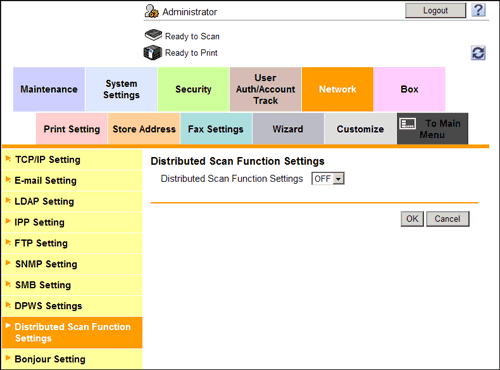Click the refresh status icon
500x370 pixels.
click(478, 53)
